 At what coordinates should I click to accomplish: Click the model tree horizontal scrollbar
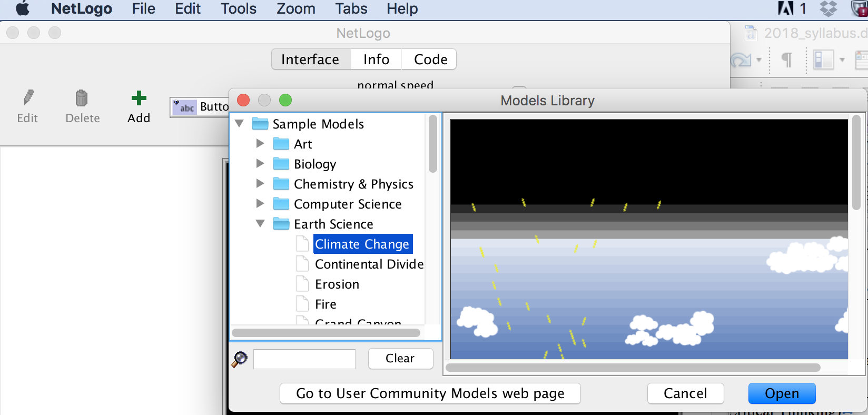pos(326,332)
